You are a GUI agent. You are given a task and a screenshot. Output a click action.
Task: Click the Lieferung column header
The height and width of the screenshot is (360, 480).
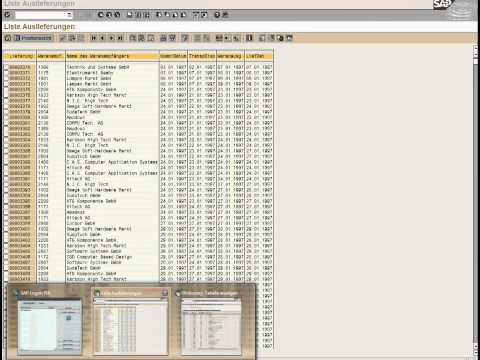[20, 56]
